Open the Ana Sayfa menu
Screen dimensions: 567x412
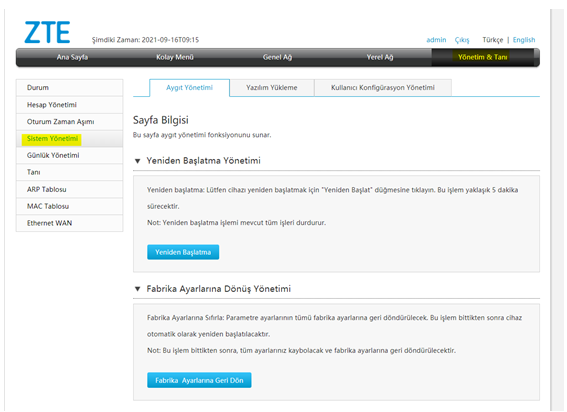point(72,57)
